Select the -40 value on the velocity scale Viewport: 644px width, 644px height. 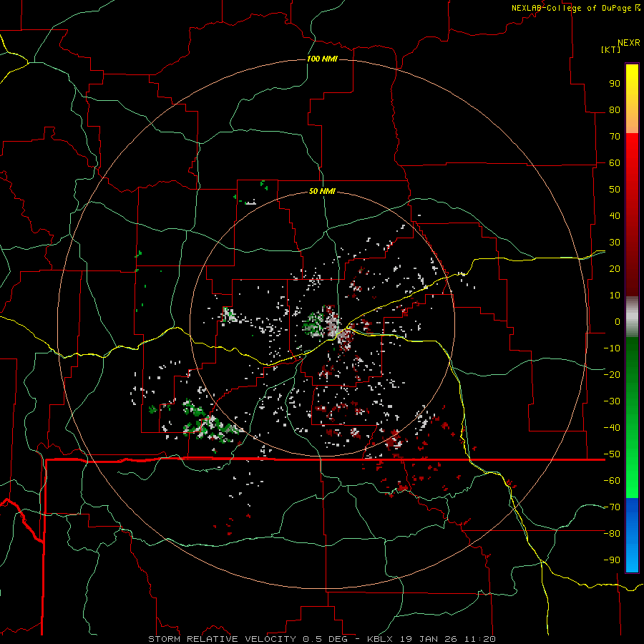point(612,428)
